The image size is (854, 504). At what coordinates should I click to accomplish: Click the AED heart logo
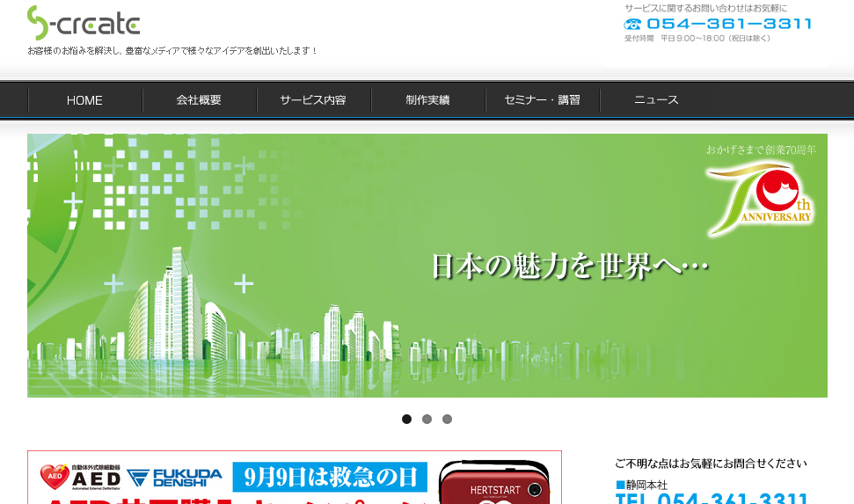point(55,476)
